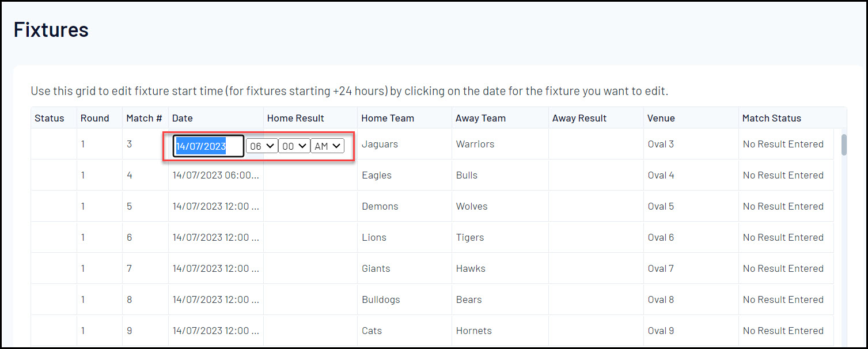Open the AM/PM dropdown
Viewport: 868px width, 349px height.
327,146
